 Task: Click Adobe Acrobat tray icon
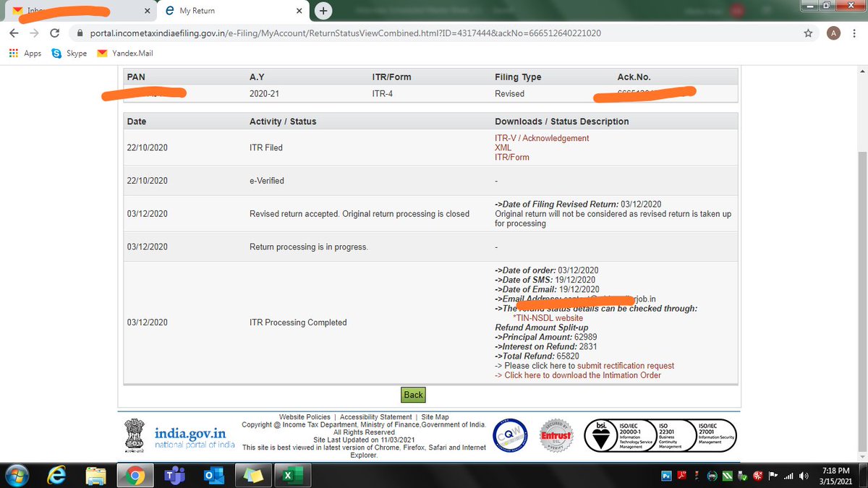tap(683, 476)
